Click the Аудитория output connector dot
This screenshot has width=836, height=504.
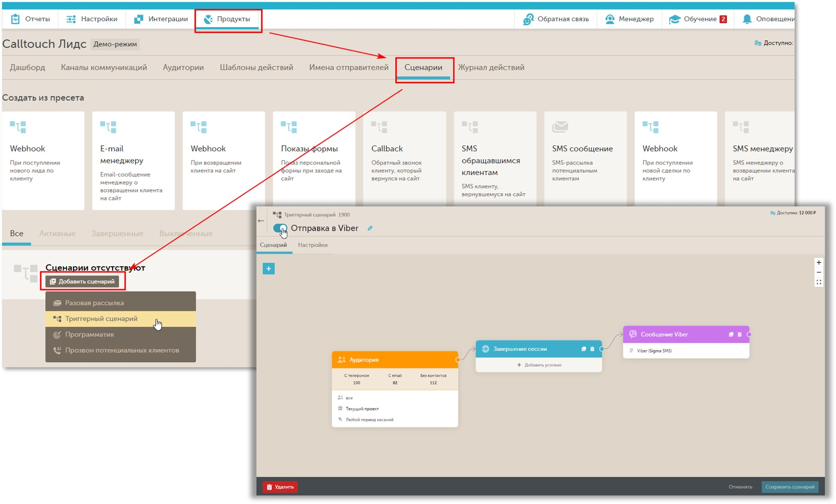tap(458, 360)
